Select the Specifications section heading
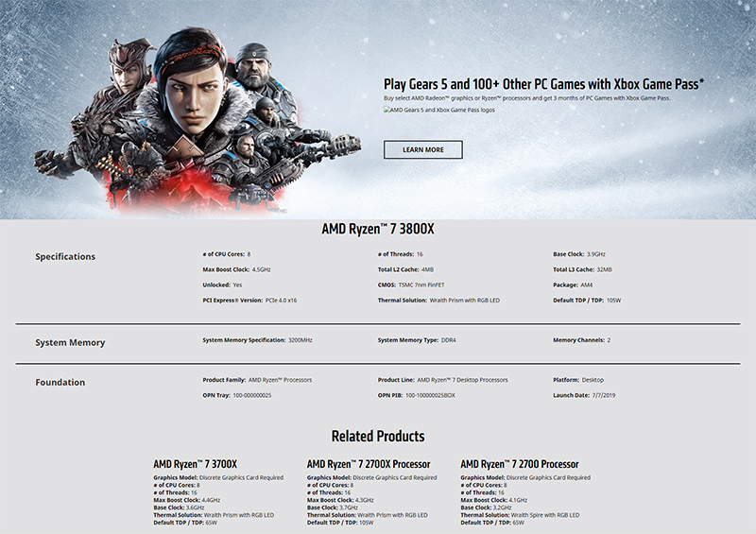756x534 pixels. pos(65,257)
